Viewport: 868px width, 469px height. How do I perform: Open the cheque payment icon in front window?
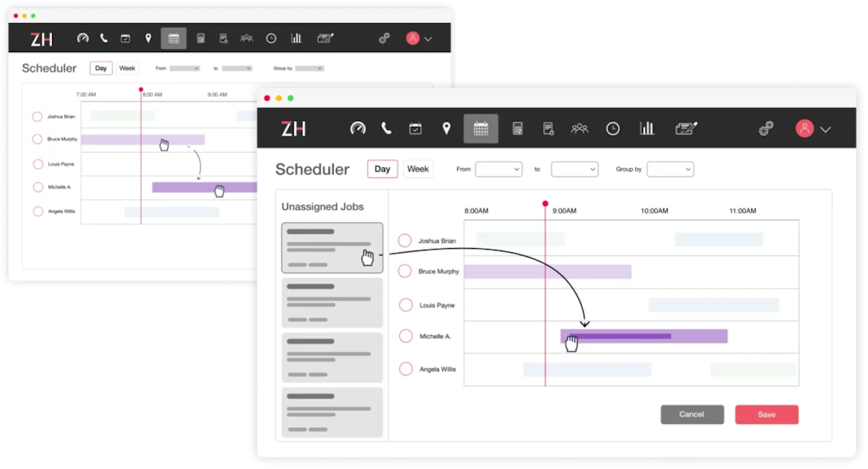[686, 129]
